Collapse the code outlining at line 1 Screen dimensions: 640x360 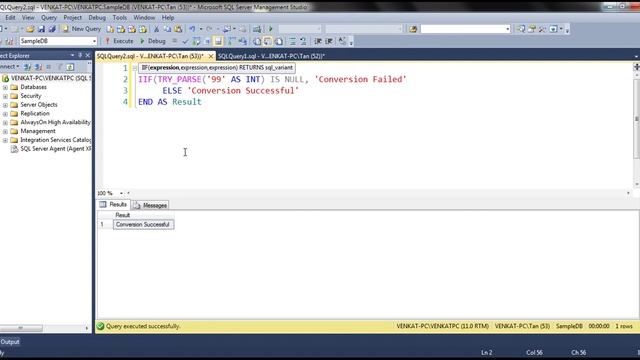[x=134, y=68]
